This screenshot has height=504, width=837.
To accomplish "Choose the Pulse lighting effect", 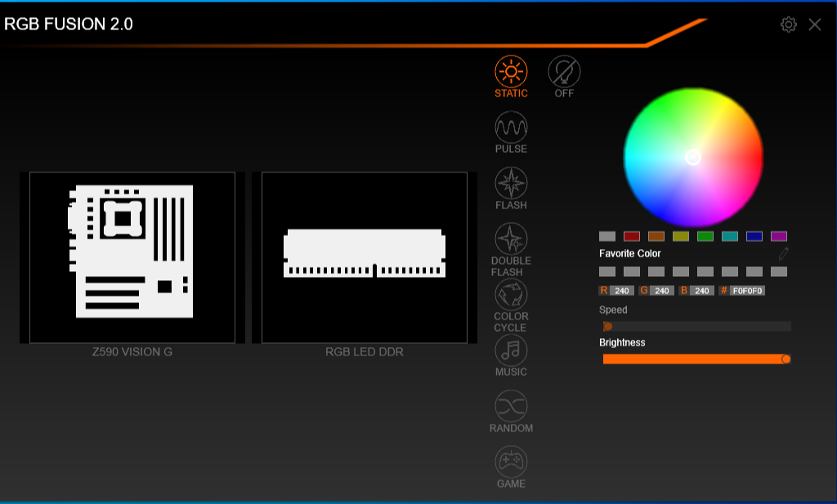I will (511, 127).
